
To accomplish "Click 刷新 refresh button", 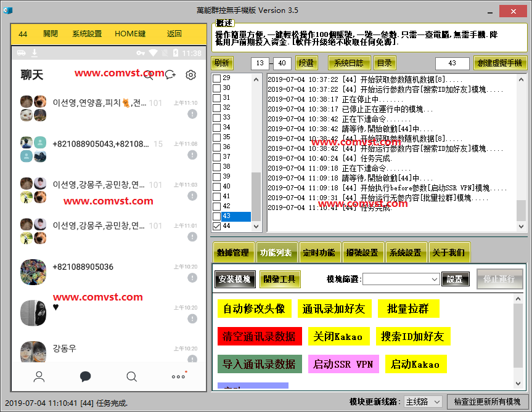I will point(222,63).
